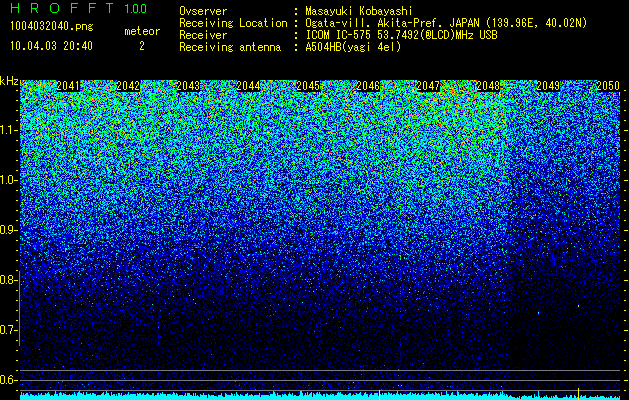This screenshot has width=629, height=400.
Task: Click the 2041 time marker label
Action: tap(68, 86)
